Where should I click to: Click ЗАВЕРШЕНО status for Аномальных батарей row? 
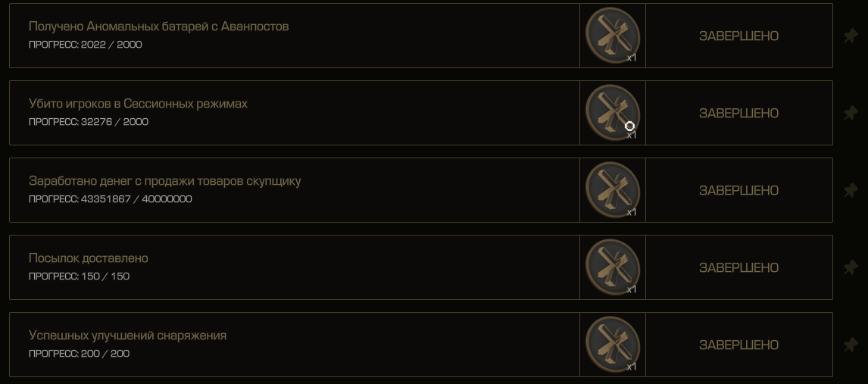click(738, 36)
